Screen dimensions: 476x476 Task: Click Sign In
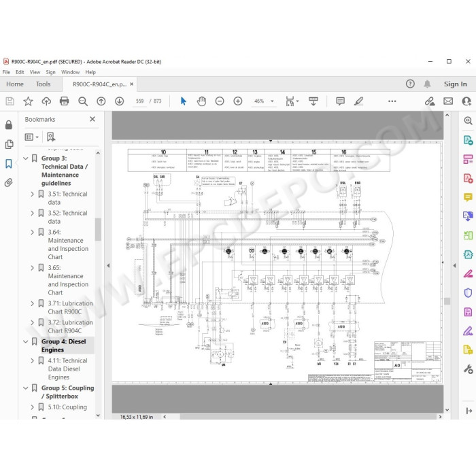[x=455, y=84]
